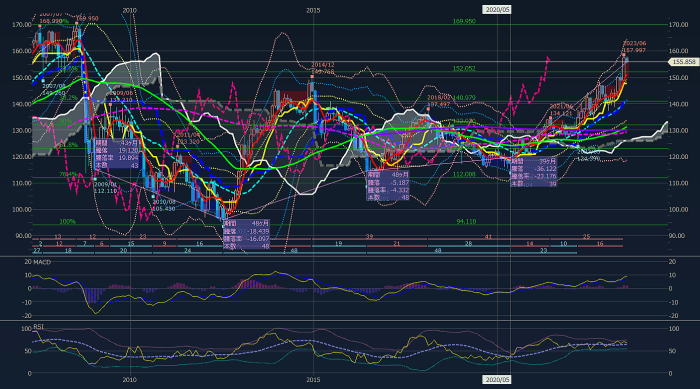Click the cycle count labeled 28
Screen dimensions: 700x389
click(468, 244)
